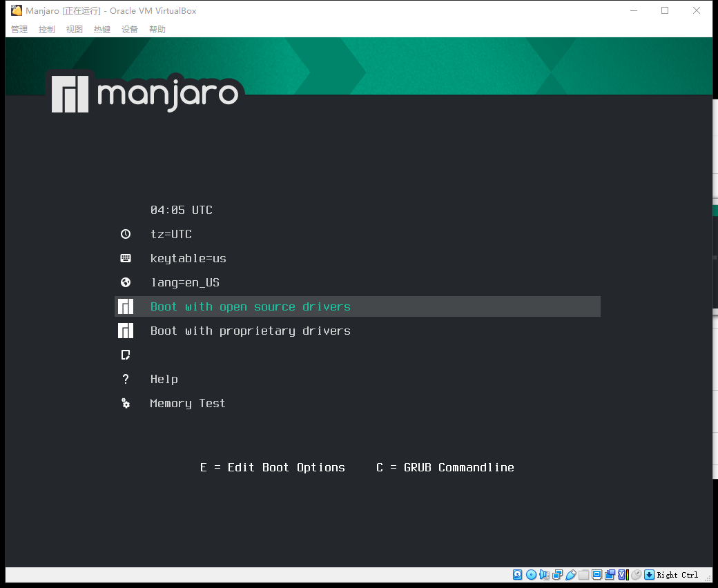Click the question mark icon beside Help
Viewport: 718px width, 588px height.
[x=126, y=379]
